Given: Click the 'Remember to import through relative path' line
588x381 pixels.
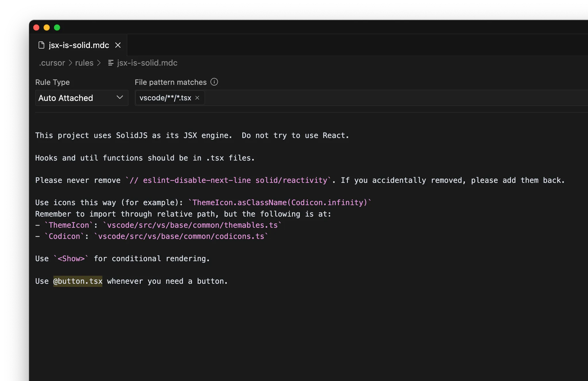Looking at the screenshot, I should tap(183, 214).
